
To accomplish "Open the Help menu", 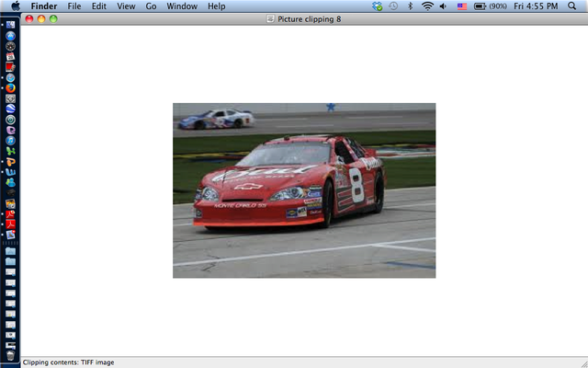I will pos(217,6).
